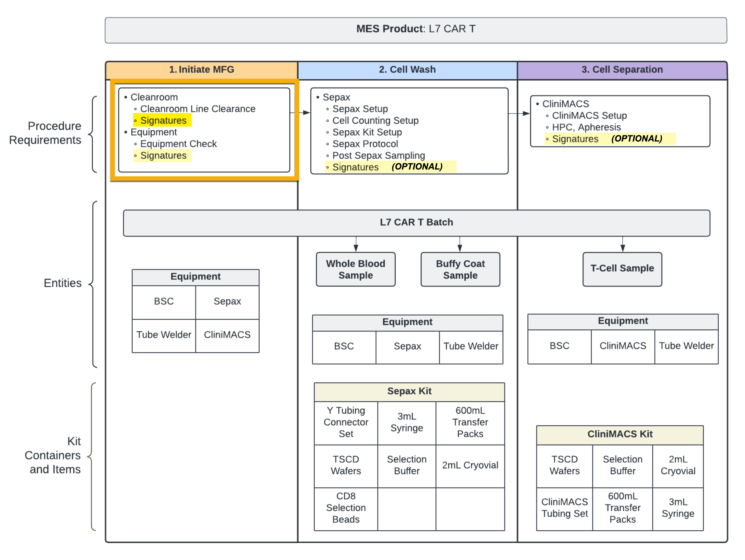Click the Sepax Kit table header
745x560 pixels.
(409, 392)
